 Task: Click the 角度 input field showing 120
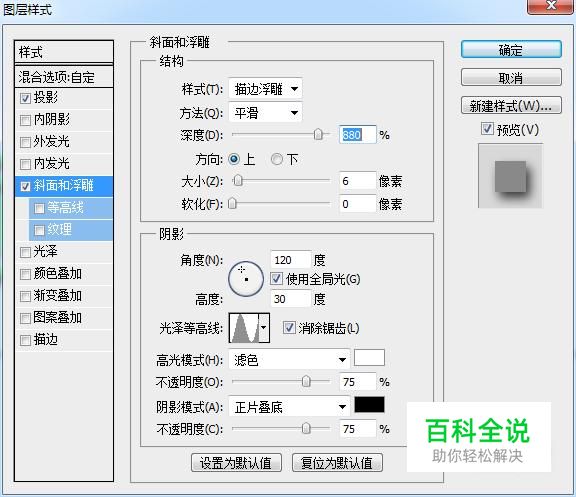(291, 260)
